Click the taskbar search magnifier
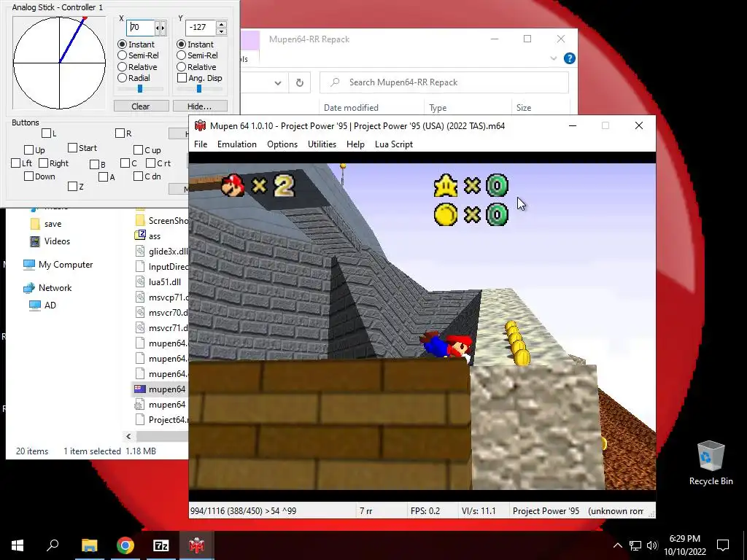This screenshot has height=560, width=747. 53,545
